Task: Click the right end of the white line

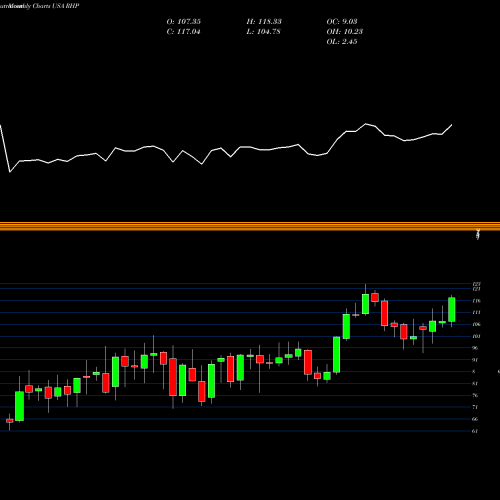Action: (x=452, y=125)
